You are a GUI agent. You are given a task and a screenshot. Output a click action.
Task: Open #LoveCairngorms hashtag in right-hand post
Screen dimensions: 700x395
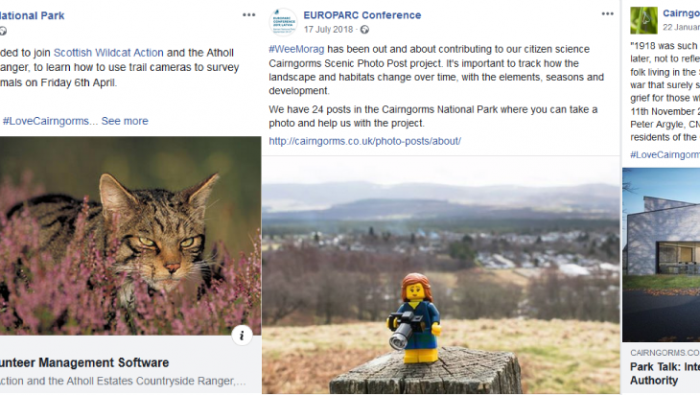click(x=665, y=155)
